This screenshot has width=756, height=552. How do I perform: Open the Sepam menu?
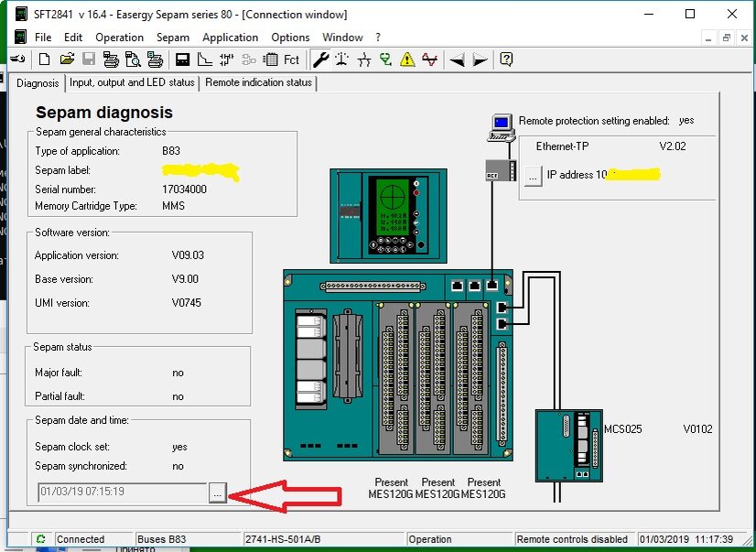click(x=173, y=38)
